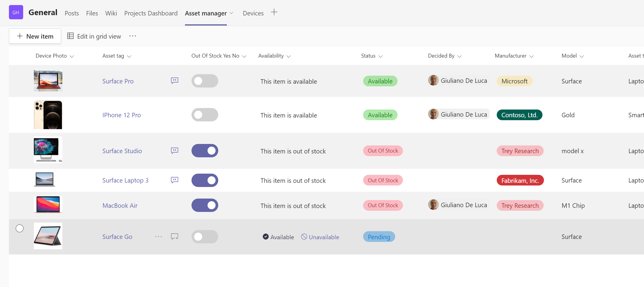This screenshot has width=644, height=287.
Task: Click the red Fabrikam, Inc. manufacturer pill
Action: click(x=520, y=180)
